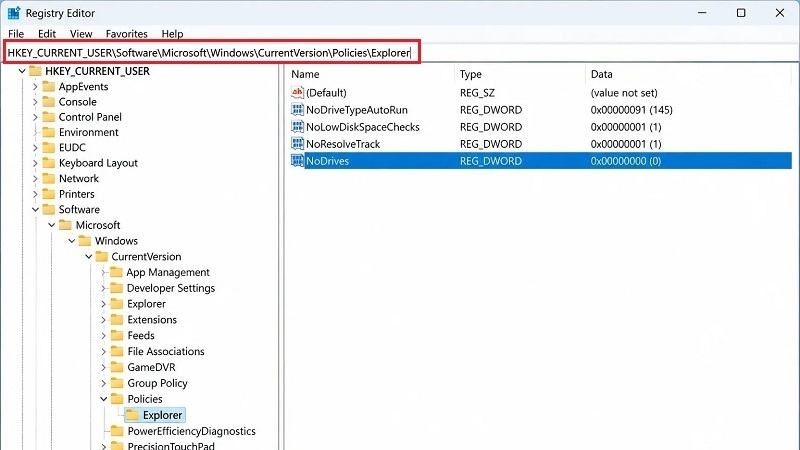Click the NoDrives DWORD value icon
Viewport: 800px width, 450px height.
[297, 161]
